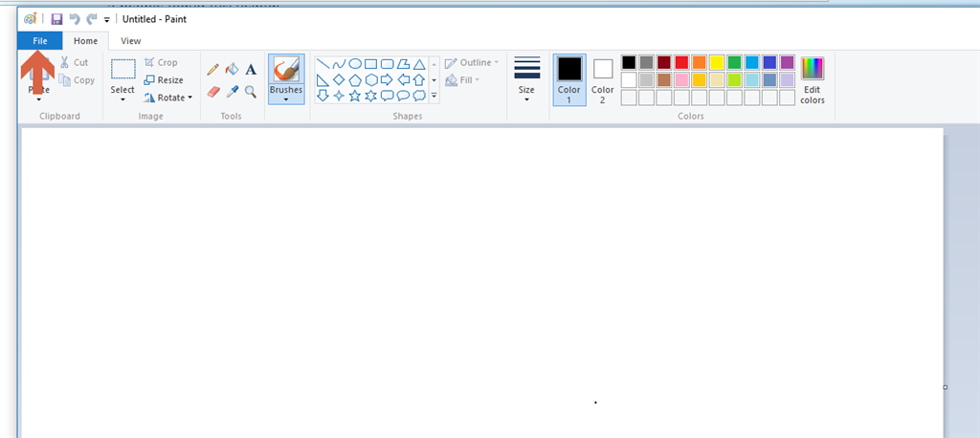Screen dimensions: 980x438
Task: Choose the Pentagon shape
Action: point(355,80)
